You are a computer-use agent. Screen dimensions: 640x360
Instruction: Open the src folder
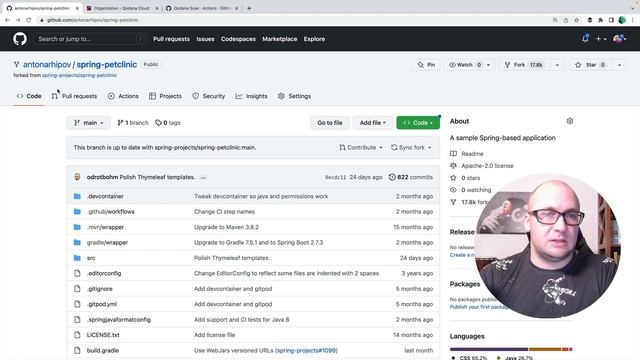coord(91,258)
